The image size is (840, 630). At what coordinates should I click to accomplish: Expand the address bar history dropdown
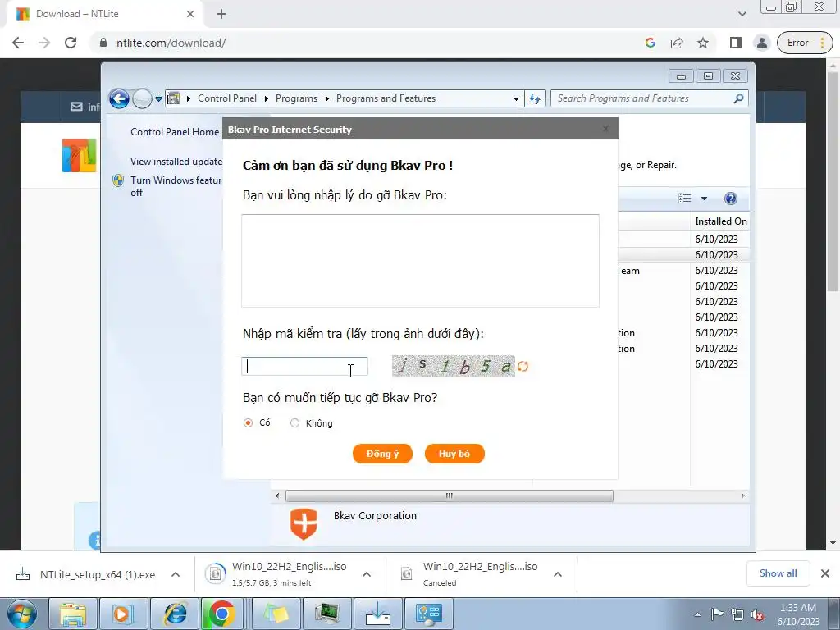point(516,99)
